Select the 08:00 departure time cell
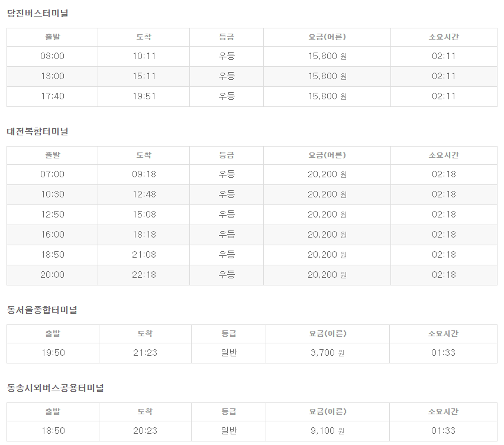This screenshot has height=445, width=504. point(53,56)
